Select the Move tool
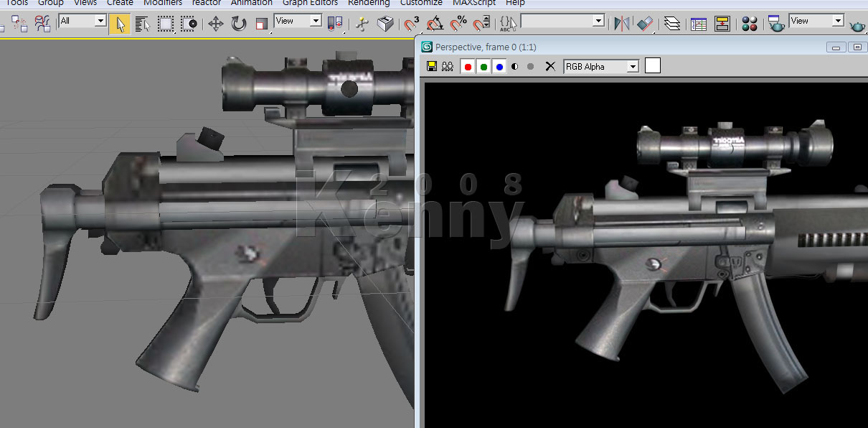Image resolution: width=868 pixels, height=428 pixels. pos(216,24)
